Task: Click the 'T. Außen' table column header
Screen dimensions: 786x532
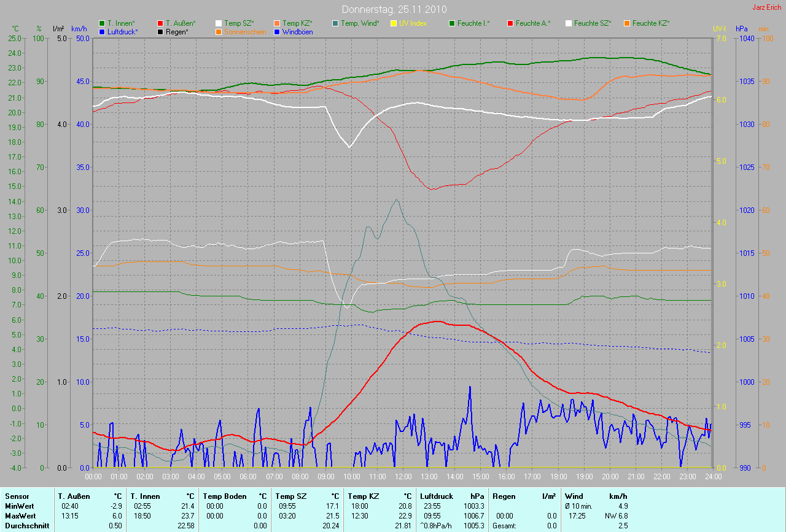Action: coord(74,496)
